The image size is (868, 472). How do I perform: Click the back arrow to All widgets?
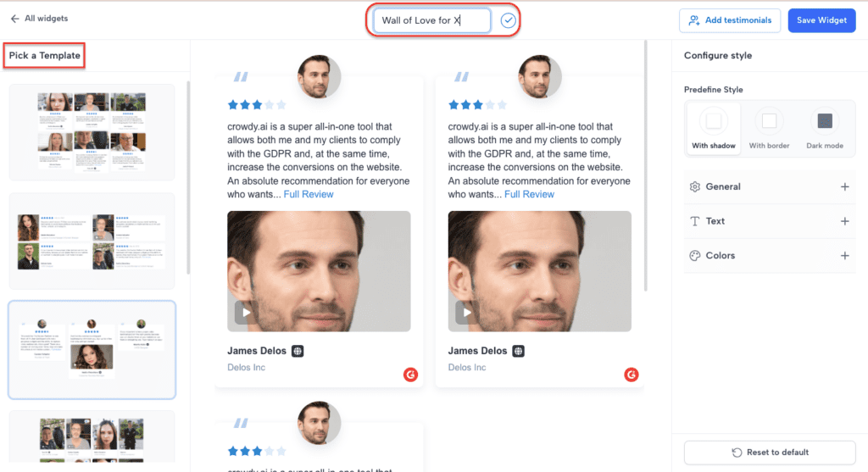(x=15, y=19)
